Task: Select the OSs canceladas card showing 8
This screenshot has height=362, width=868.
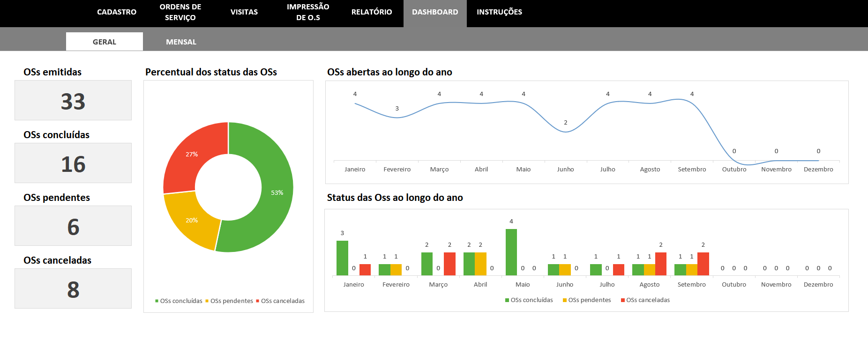Action: coord(73,288)
